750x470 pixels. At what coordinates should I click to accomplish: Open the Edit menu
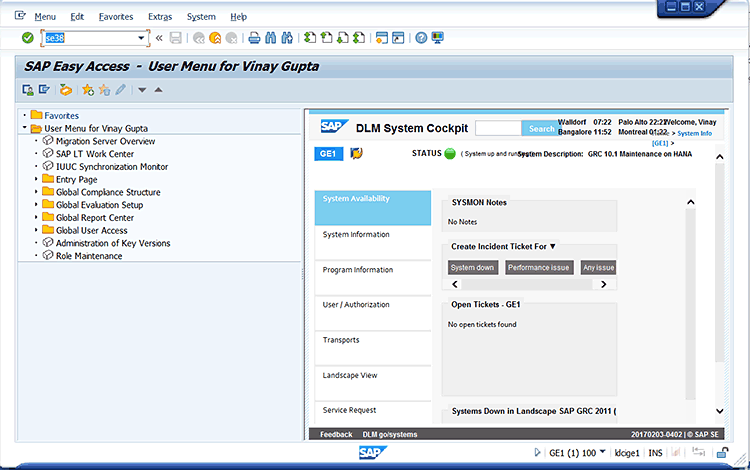click(77, 17)
